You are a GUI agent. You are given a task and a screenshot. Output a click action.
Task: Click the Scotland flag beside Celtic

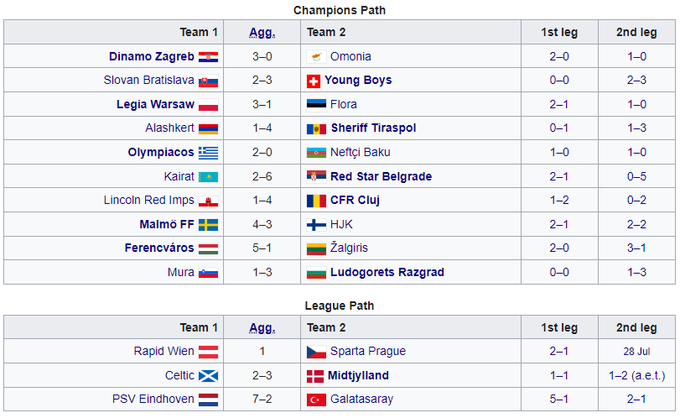point(208,376)
